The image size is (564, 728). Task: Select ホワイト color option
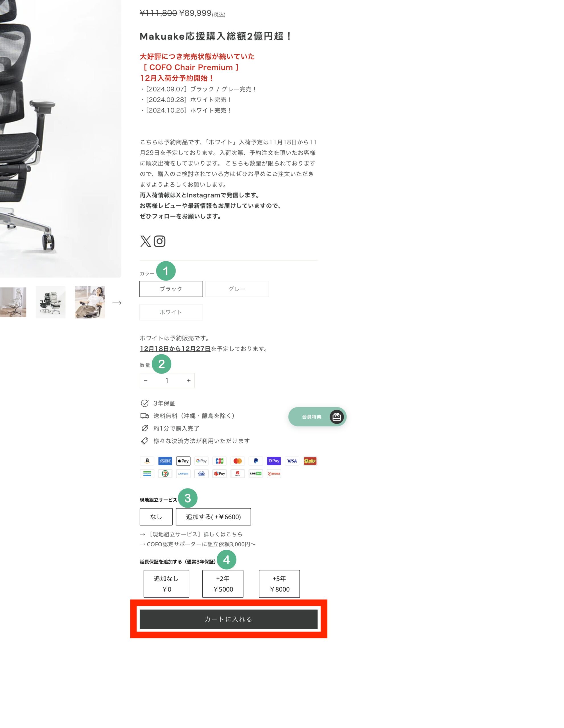(171, 312)
